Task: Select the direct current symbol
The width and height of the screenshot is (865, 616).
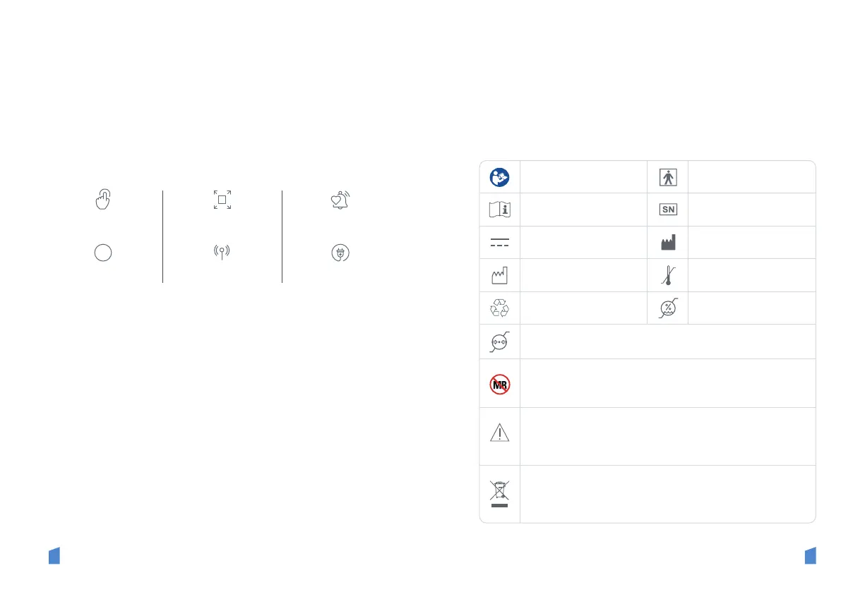Action: 500,242
